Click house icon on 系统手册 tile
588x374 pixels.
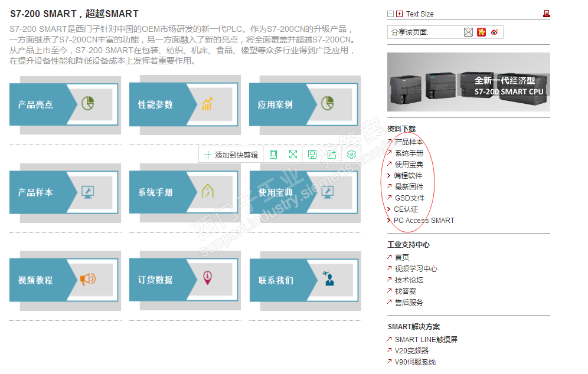pos(208,191)
